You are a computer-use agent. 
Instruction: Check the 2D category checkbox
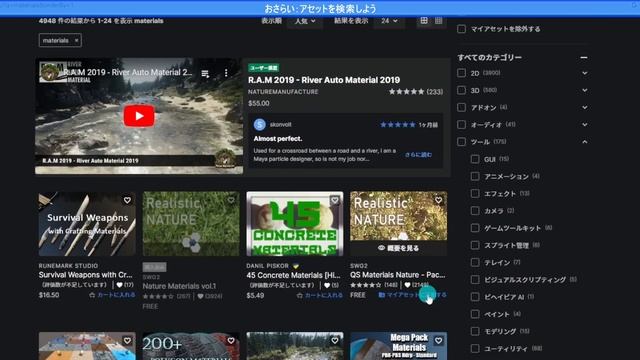click(461, 73)
